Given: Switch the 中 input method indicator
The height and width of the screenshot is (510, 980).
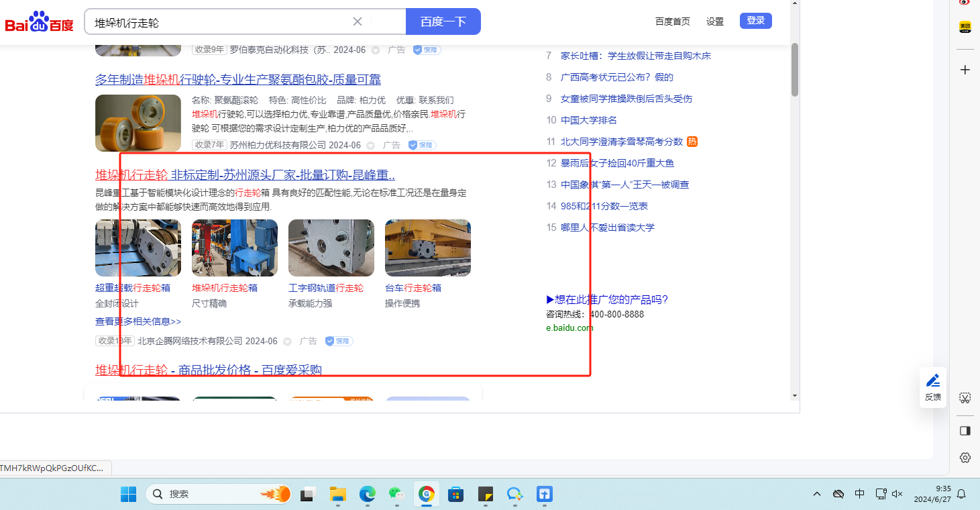Looking at the screenshot, I should point(859,495).
